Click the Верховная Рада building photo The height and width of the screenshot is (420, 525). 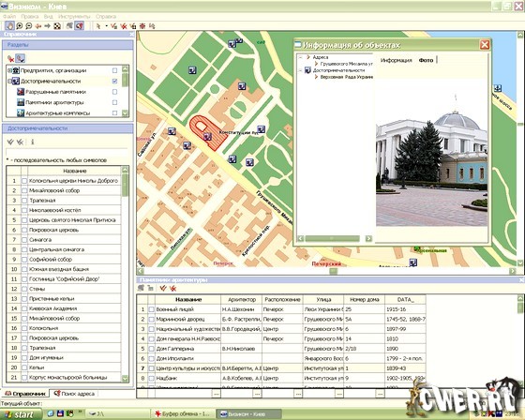click(x=431, y=159)
